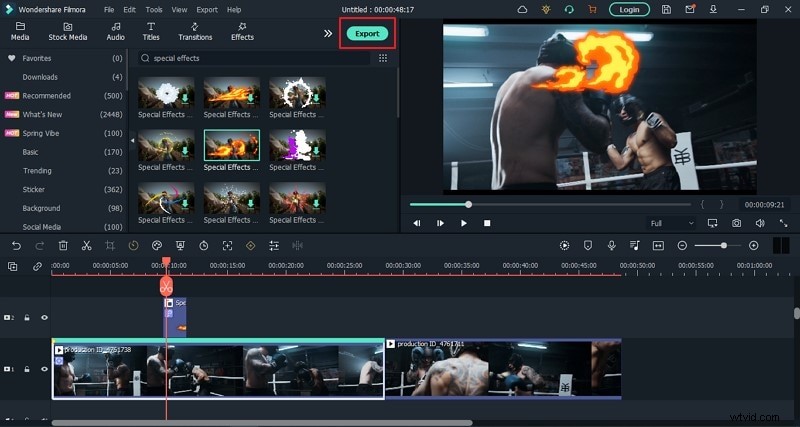The image size is (800, 427).
Task: Take a snapshot with the camera icon
Action: (736, 223)
